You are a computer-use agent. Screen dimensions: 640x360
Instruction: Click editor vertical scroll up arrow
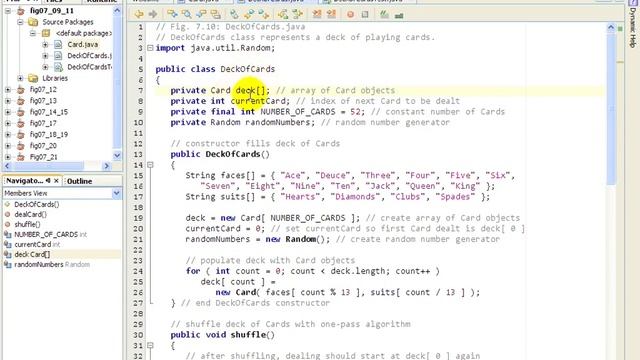pos(611,27)
